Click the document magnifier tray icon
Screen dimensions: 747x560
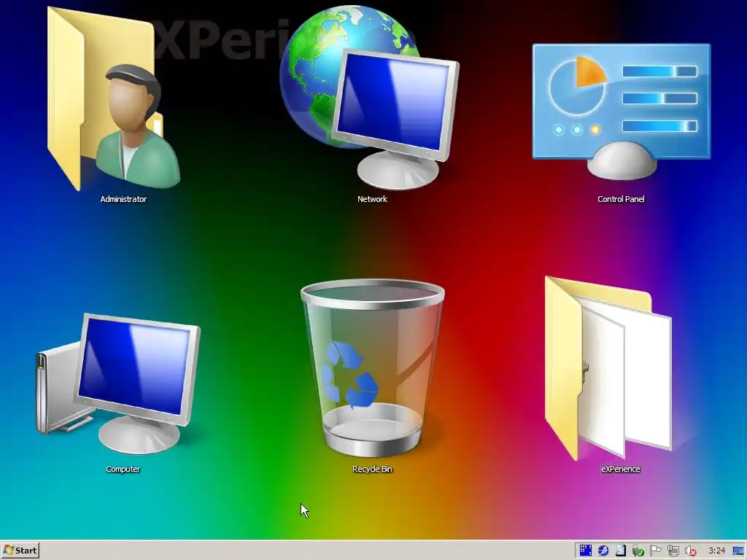(x=620, y=551)
